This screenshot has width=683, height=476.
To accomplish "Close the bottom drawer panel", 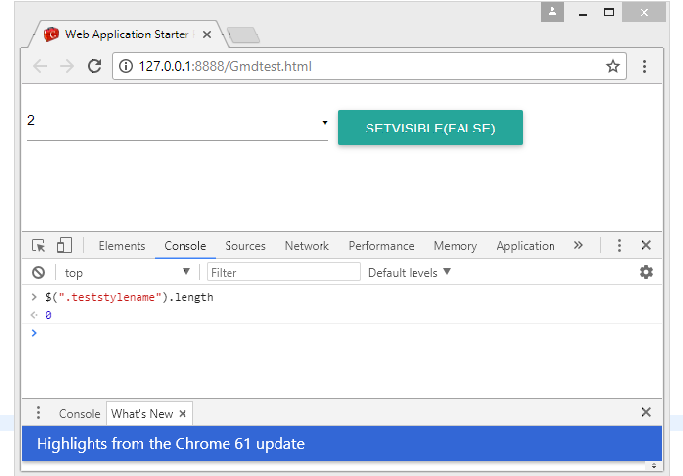I will click(646, 412).
